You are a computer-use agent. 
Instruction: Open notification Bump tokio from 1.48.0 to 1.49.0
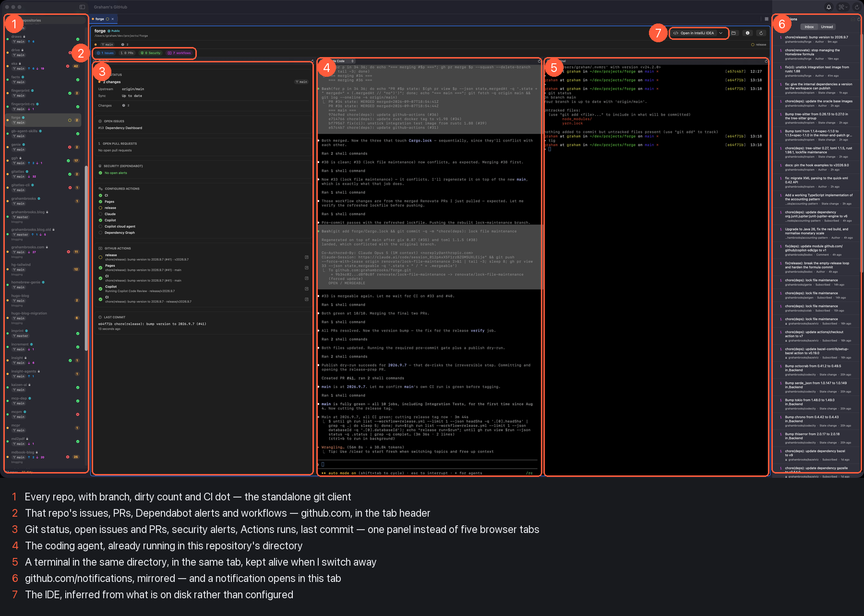[x=817, y=404]
